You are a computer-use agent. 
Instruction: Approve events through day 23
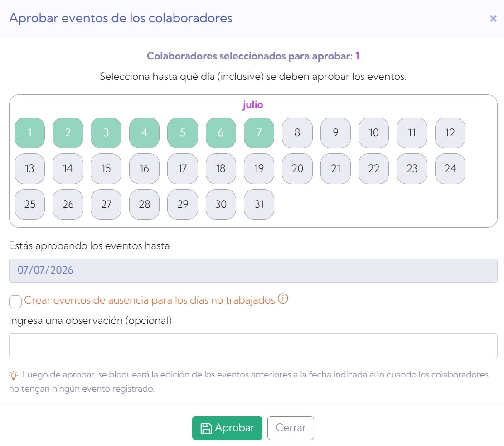(412, 169)
